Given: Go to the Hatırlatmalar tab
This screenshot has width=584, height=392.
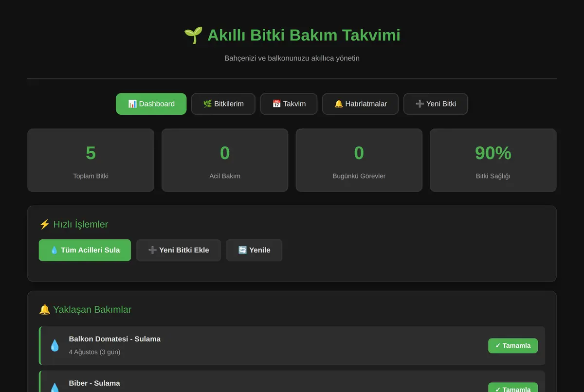Looking at the screenshot, I should click(x=360, y=104).
